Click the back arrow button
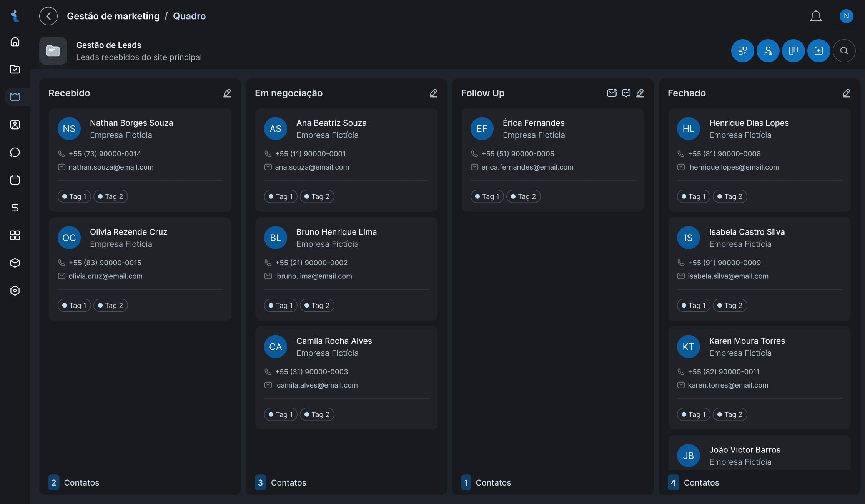Viewport: 865px width, 504px height. (48, 16)
